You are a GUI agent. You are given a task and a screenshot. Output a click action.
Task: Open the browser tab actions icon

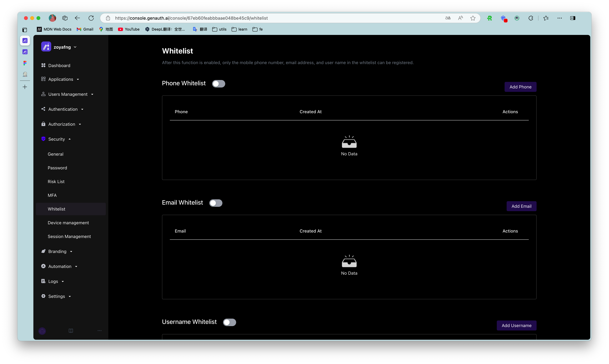pos(65,18)
